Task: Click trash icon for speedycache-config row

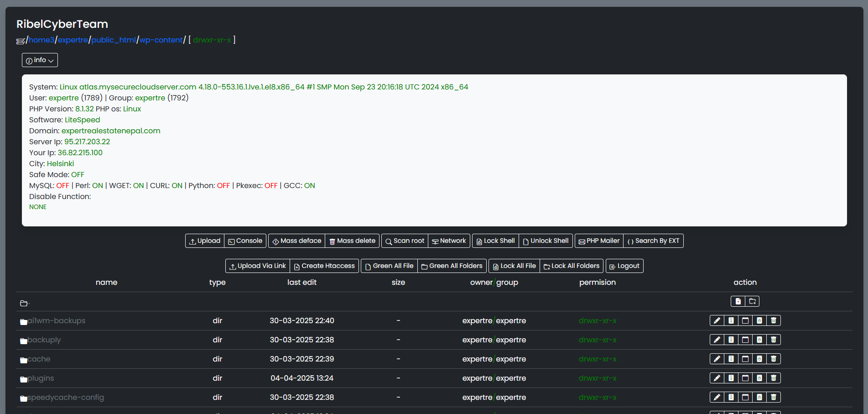Action: [x=773, y=397]
